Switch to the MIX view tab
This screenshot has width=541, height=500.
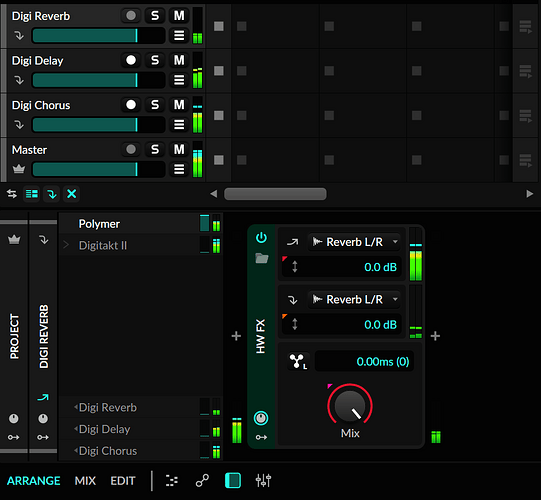coord(85,481)
